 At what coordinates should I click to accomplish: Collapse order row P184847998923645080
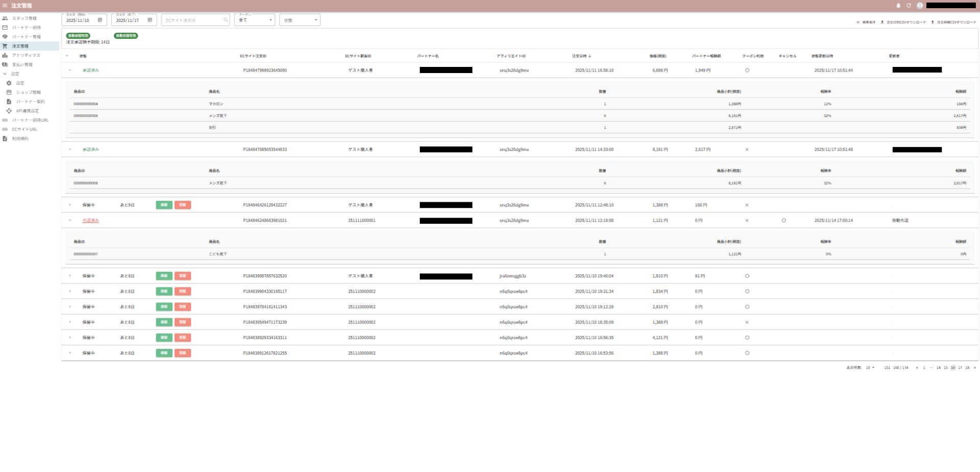[70, 70]
